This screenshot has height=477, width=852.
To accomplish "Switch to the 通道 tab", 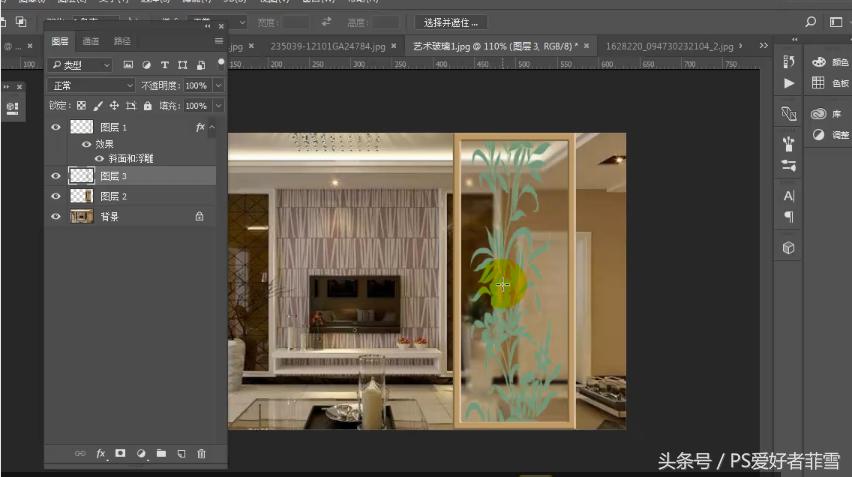I will [91, 41].
